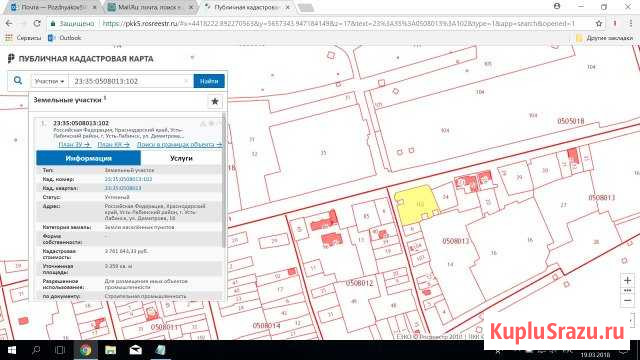Click quarter label 0508011 on map
The image size is (640, 360).
(x=164, y=327)
